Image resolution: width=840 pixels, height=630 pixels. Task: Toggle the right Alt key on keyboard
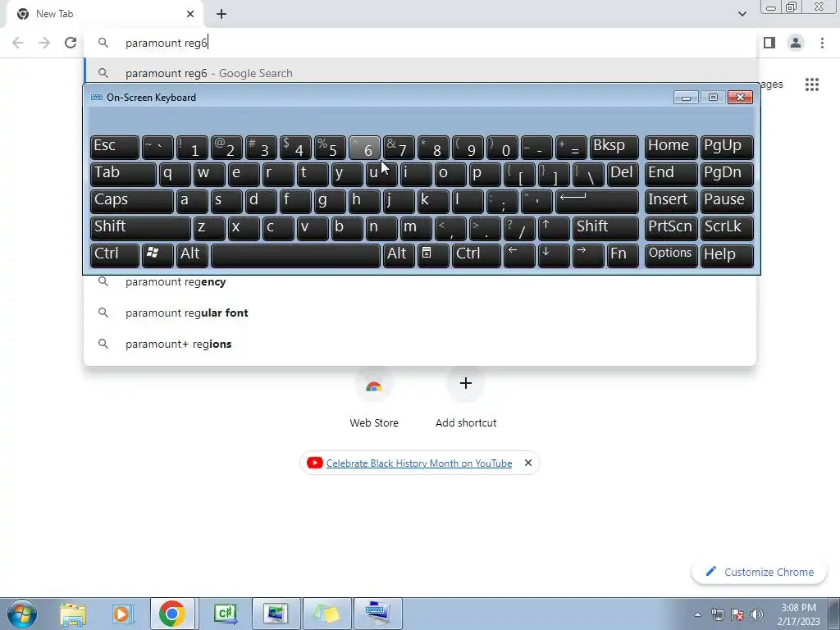click(x=399, y=255)
